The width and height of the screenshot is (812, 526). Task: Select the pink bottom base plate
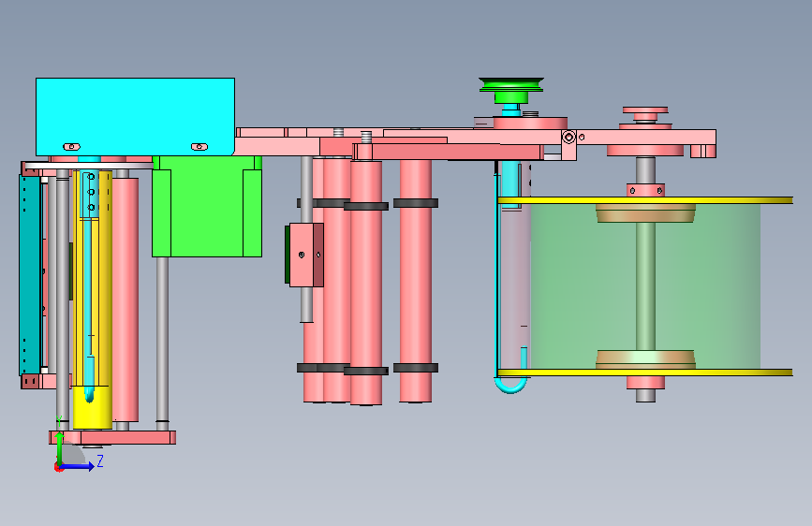[112, 437]
